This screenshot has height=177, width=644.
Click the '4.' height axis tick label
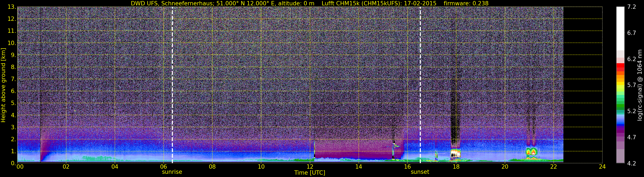(x=13, y=115)
